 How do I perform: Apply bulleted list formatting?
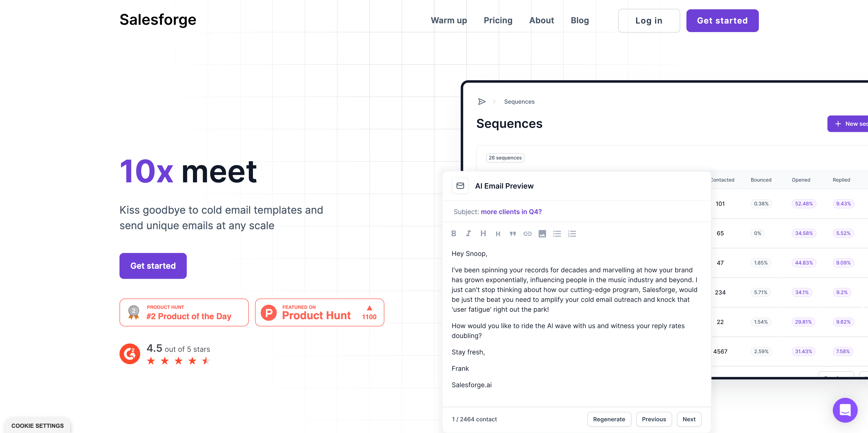(557, 234)
